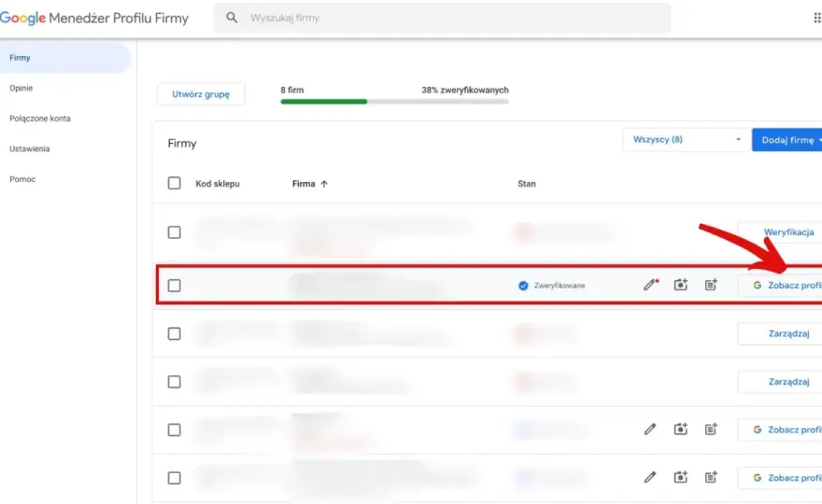Select checkbox of second Zarządzaj row
This screenshot has height=504, width=822.
(174, 382)
